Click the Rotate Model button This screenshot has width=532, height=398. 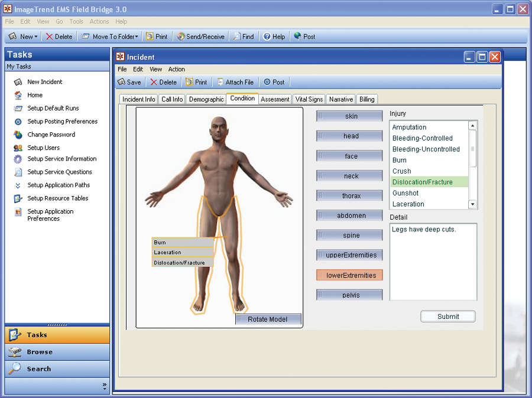268,319
